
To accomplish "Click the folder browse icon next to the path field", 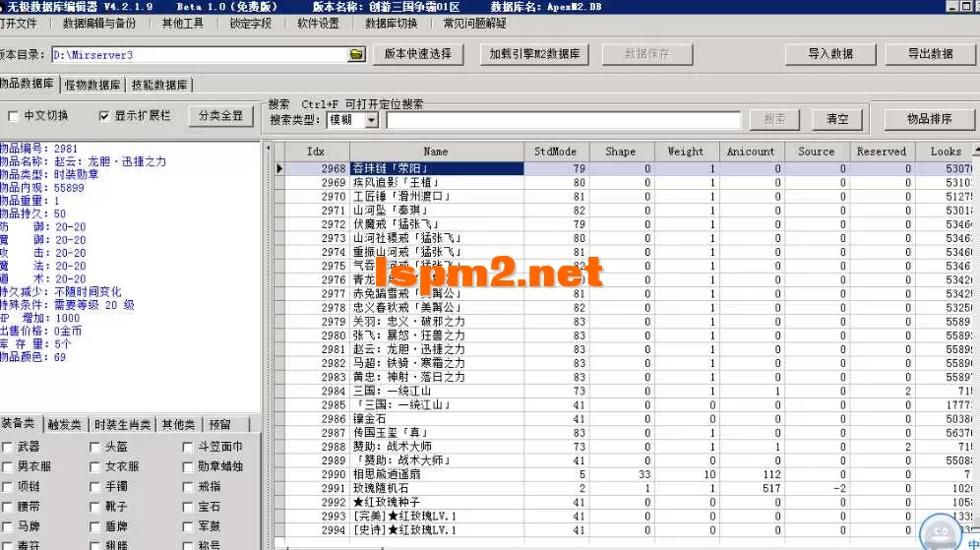I will pos(356,54).
